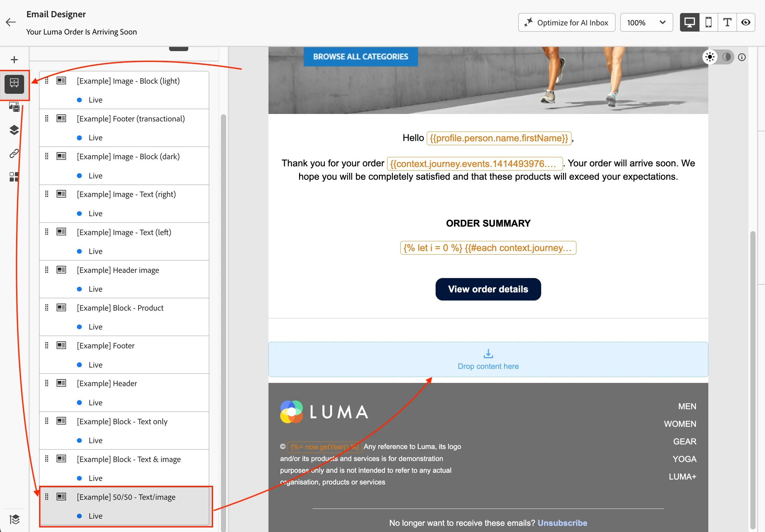The height and width of the screenshot is (532, 765).
Task: Select the now.getYear token in footer
Action: click(x=325, y=447)
